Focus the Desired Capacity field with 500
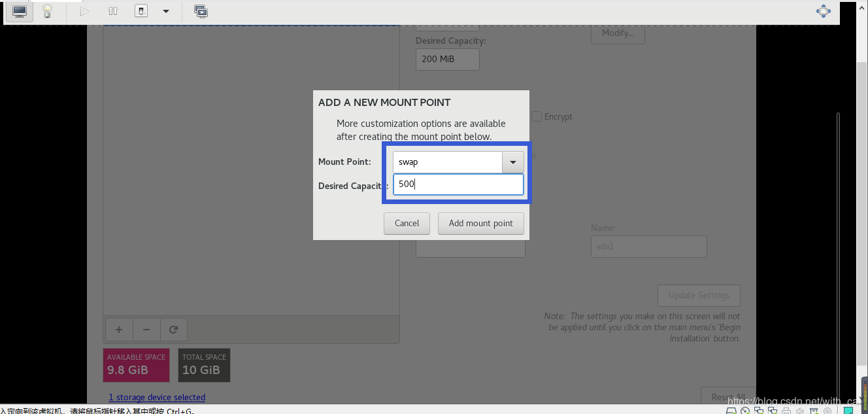Screen dimensions: 868x414 click(458, 184)
